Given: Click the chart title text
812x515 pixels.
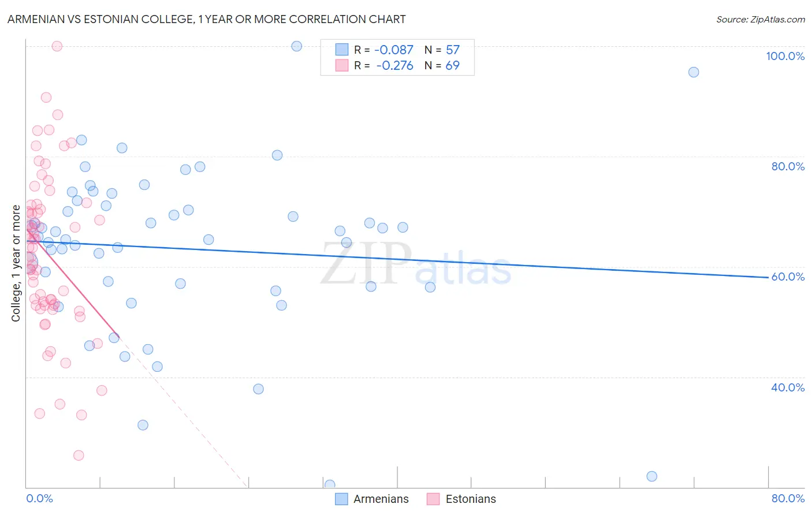Looking at the screenshot, I should coord(206,19).
